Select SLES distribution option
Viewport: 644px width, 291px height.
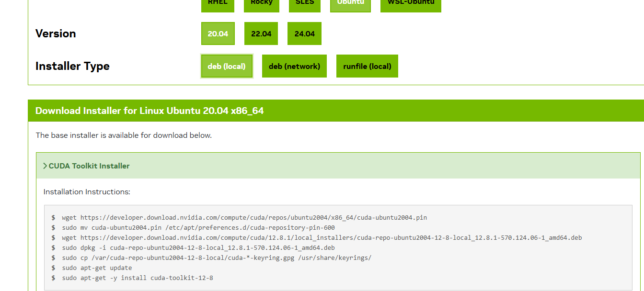click(305, 5)
